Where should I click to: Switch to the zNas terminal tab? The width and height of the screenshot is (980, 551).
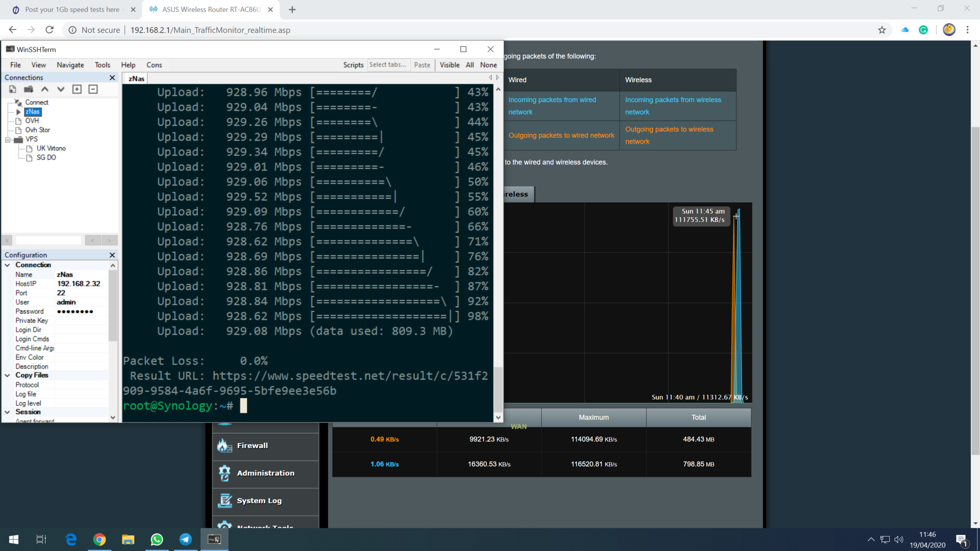click(x=136, y=78)
